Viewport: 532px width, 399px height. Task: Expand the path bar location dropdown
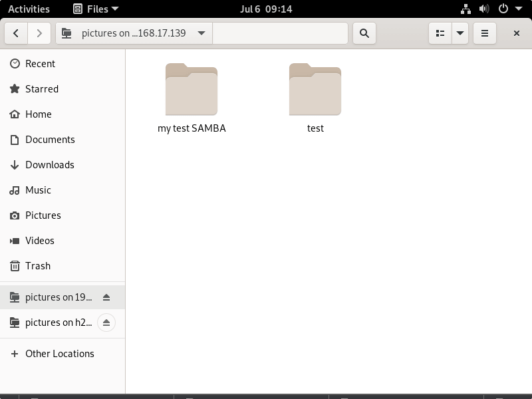(x=201, y=33)
